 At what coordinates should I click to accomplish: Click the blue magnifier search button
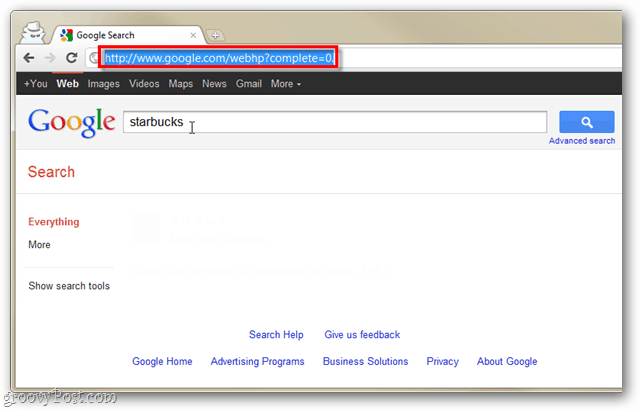[587, 122]
